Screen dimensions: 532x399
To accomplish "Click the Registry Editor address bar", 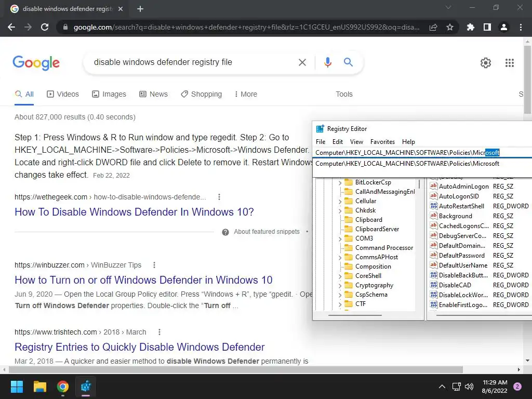I will (x=422, y=153).
